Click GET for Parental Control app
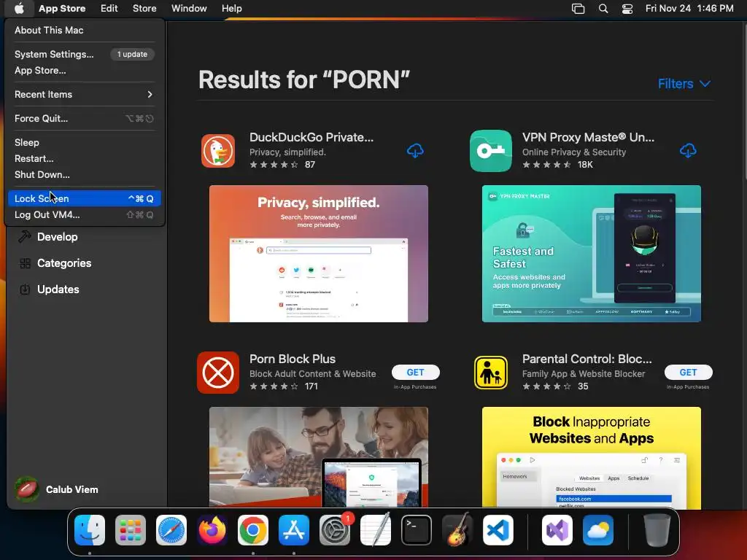747x560 pixels. pos(688,373)
